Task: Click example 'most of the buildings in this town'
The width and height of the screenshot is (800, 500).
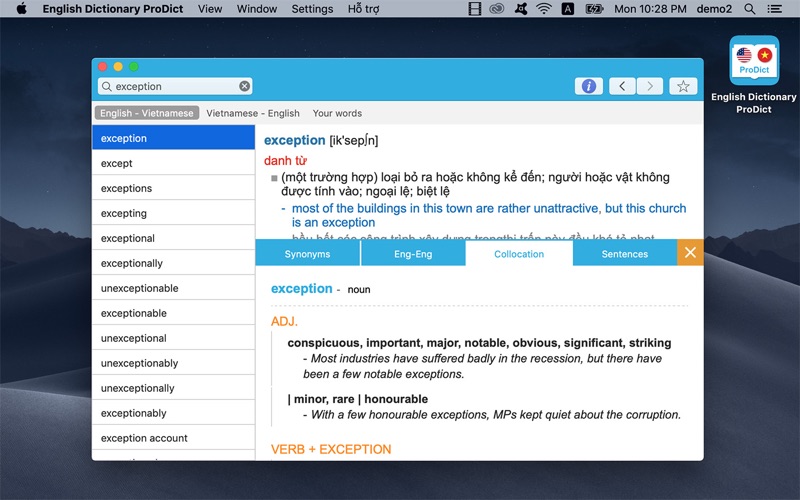Action: click(489, 215)
